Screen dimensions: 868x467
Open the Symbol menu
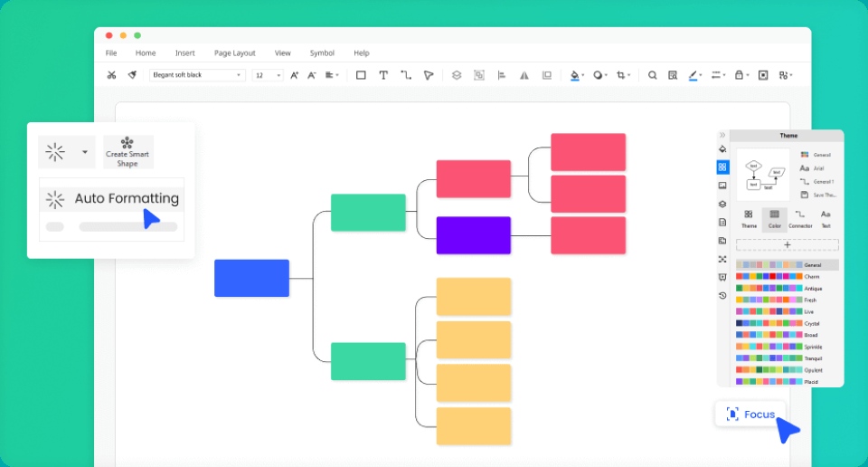322,53
